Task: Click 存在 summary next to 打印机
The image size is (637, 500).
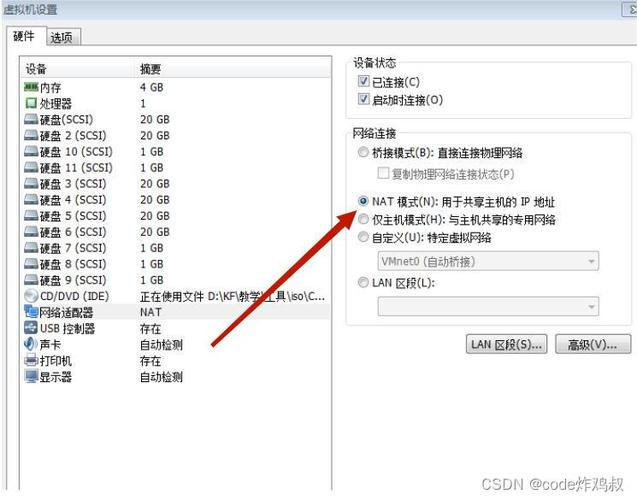Action: (151, 361)
